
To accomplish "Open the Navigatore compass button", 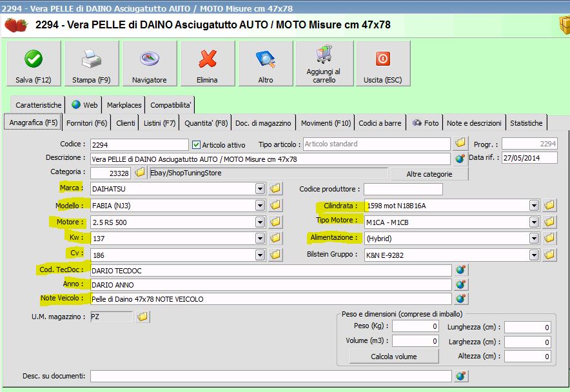I will [150, 63].
